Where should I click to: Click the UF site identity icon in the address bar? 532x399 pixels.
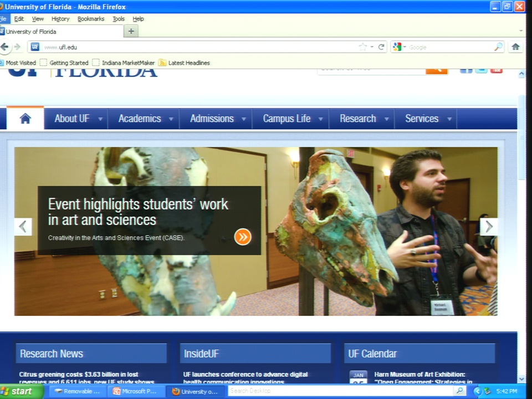(x=35, y=47)
